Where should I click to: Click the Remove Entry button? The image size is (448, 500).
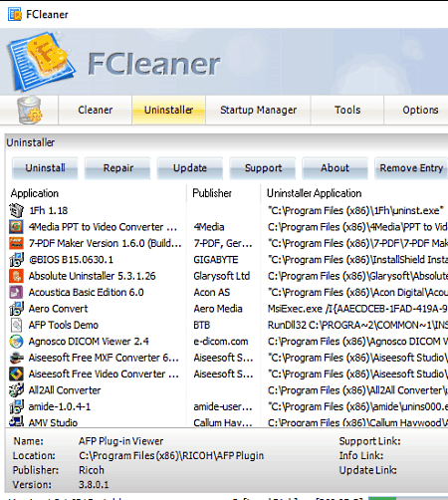411,168
